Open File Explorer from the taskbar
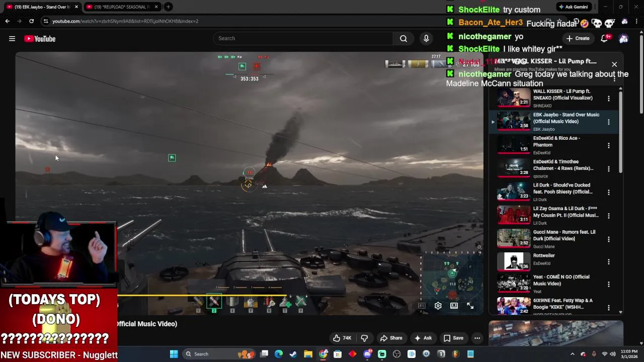 pyautogui.click(x=308, y=354)
